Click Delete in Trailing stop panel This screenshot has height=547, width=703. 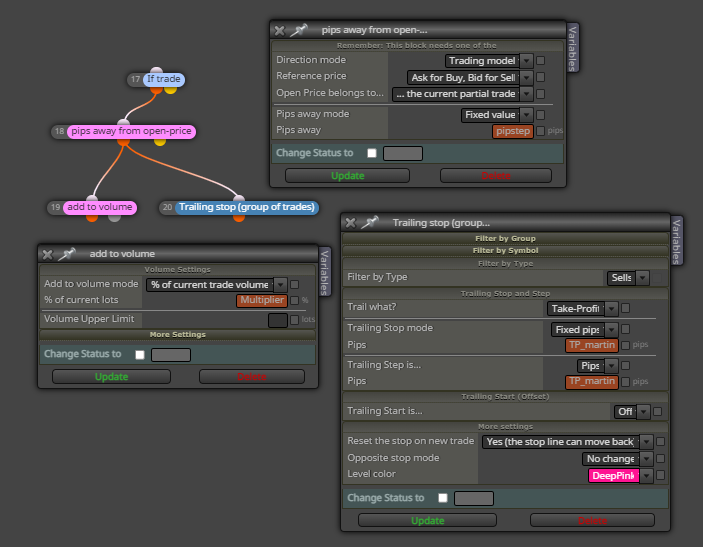[x=592, y=521]
